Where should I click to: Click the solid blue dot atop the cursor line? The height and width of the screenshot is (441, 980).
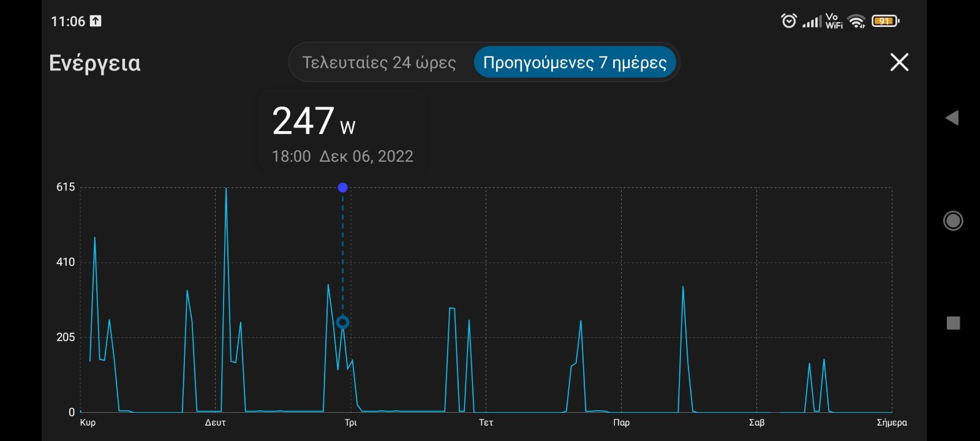343,187
